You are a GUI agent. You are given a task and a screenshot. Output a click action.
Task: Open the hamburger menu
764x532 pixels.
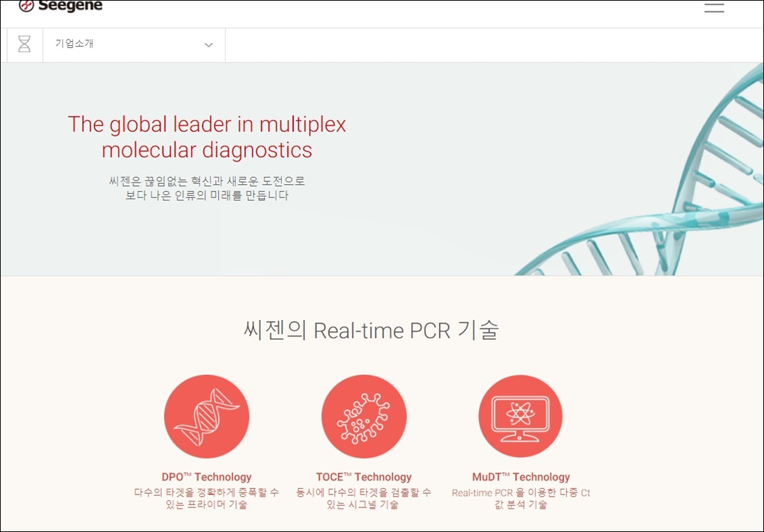[x=714, y=7]
